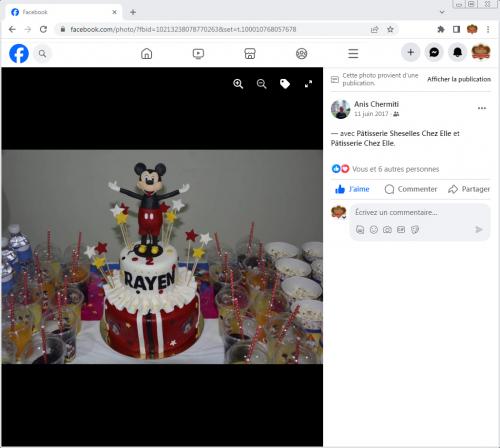
Task: Open the Marketplace icon
Action: [x=250, y=54]
